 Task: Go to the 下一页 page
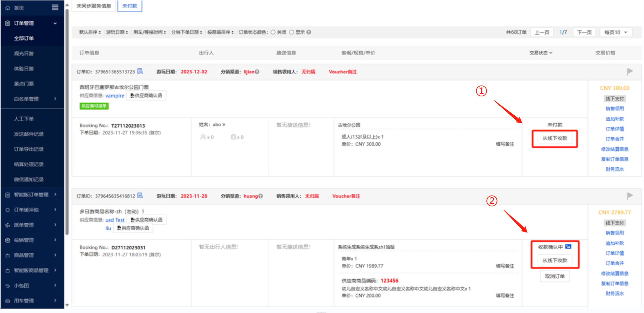click(584, 32)
